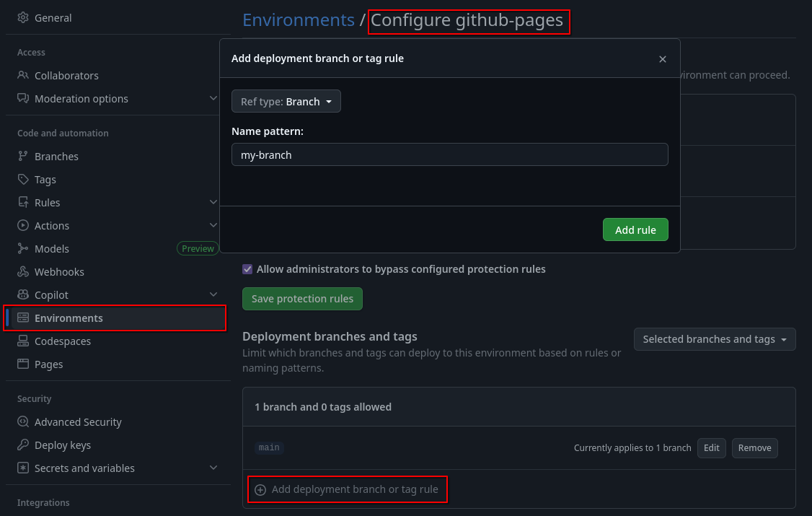Image resolution: width=812 pixels, height=516 pixels.
Task: Open Selected branches and tags dropdown
Action: click(x=715, y=339)
